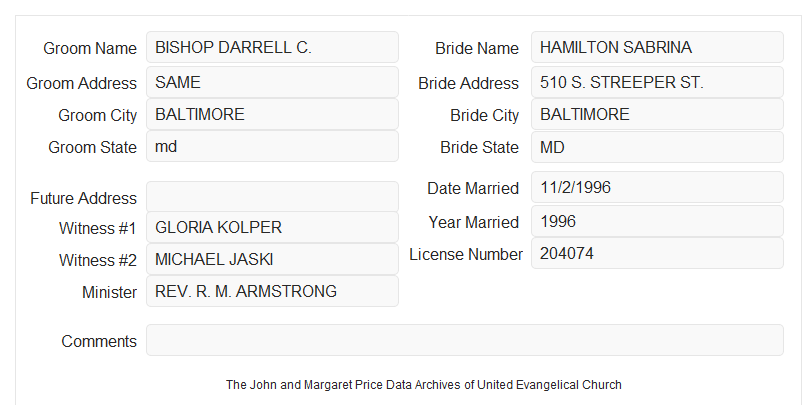Click the Groom Name label
This screenshot has height=405, width=805.
coord(90,48)
